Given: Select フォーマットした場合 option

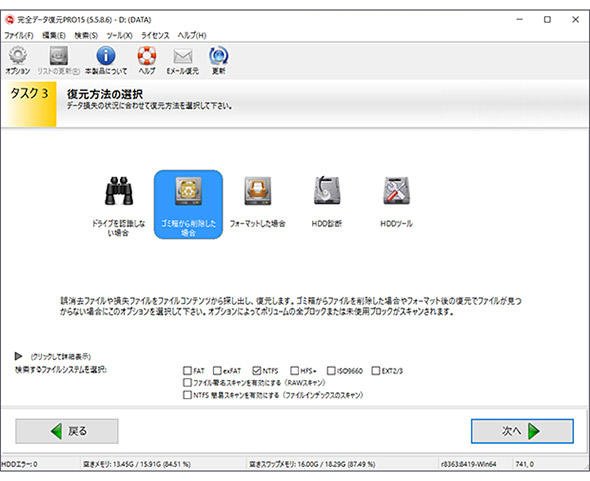Looking at the screenshot, I should (257, 202).
